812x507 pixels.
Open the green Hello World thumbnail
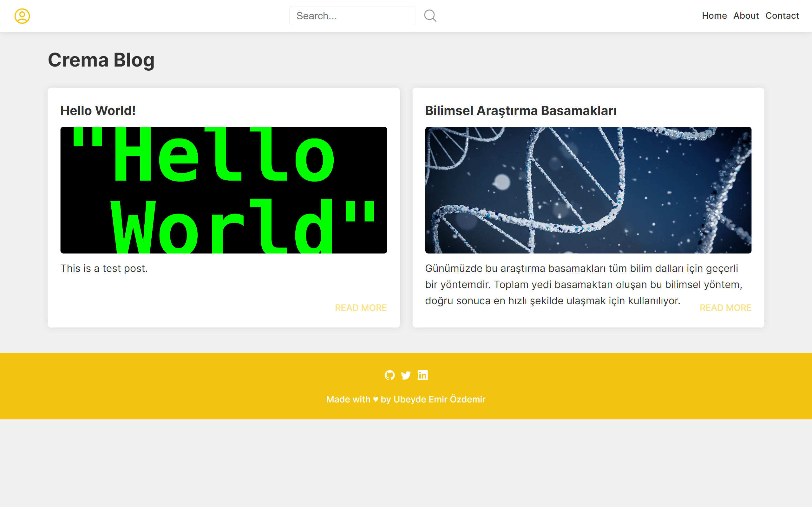point(224,190)
